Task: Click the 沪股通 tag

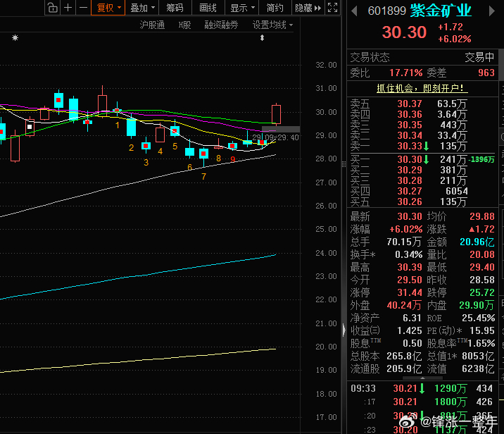Action: (152, 25)
